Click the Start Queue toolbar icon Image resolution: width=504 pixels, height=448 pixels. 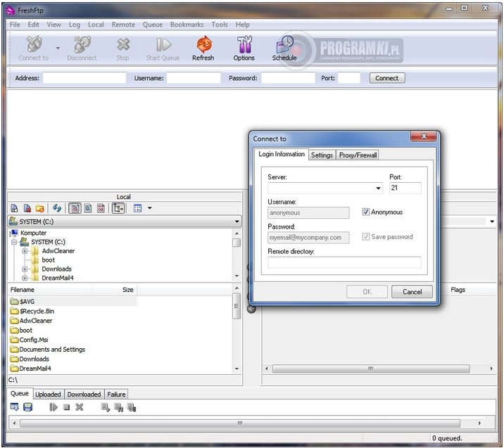coord(163,44)
